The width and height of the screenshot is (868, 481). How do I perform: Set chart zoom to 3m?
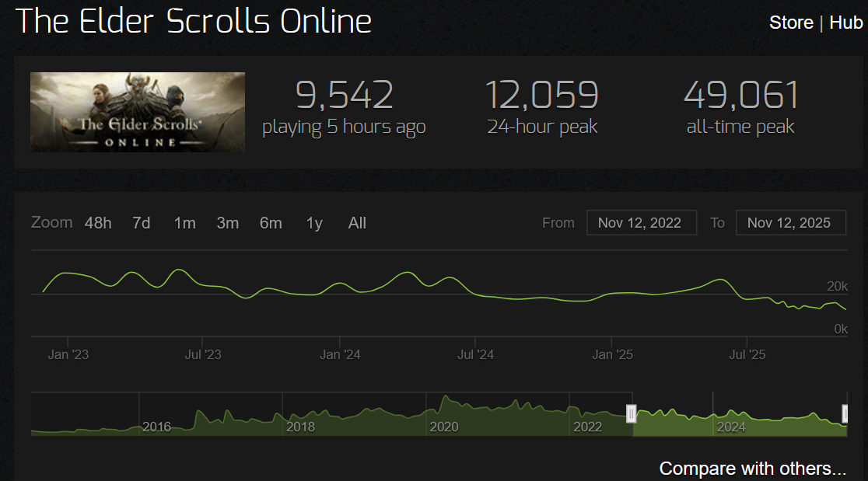click(228, 223)
